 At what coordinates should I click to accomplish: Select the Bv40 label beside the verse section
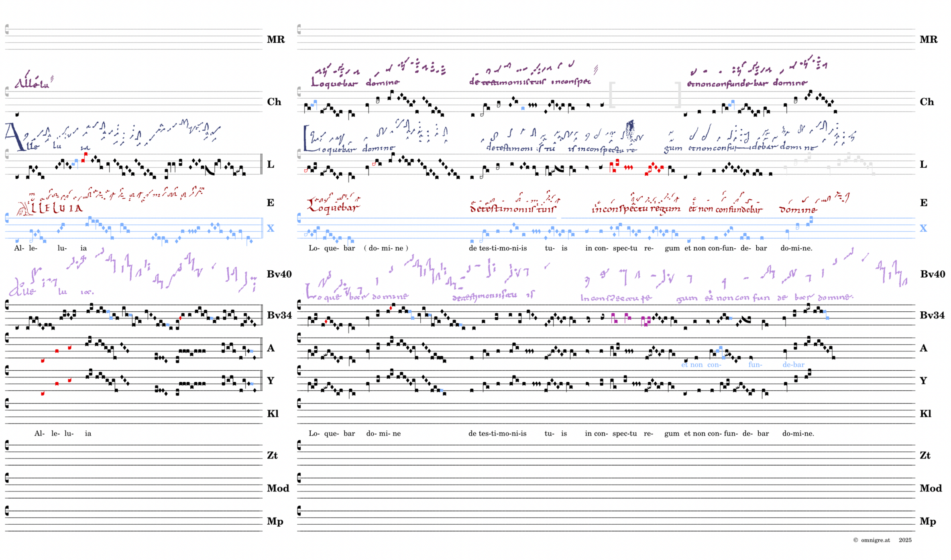click(932, 274)
